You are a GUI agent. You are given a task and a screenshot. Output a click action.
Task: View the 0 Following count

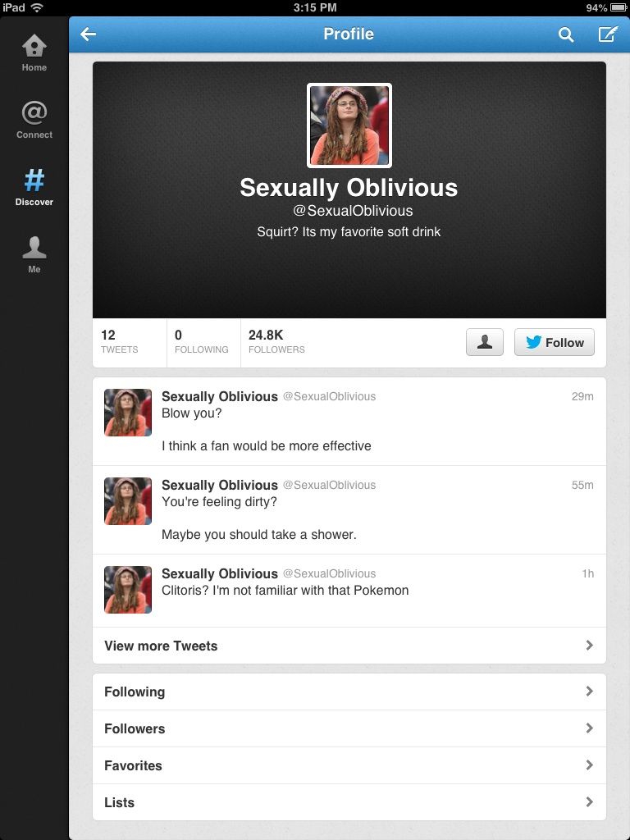pyautogui.click(x=203, y=342)
